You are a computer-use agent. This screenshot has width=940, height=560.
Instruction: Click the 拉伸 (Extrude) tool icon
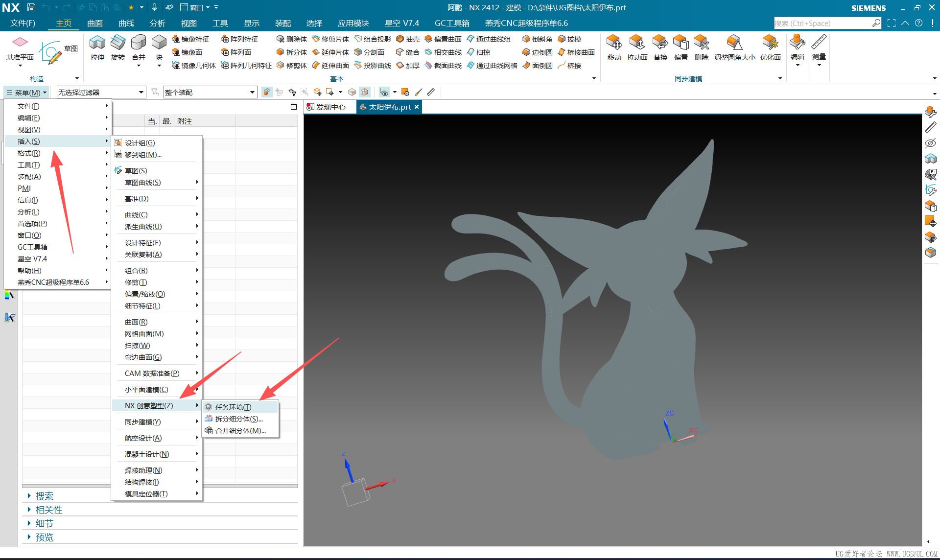(x=97, y=43)
